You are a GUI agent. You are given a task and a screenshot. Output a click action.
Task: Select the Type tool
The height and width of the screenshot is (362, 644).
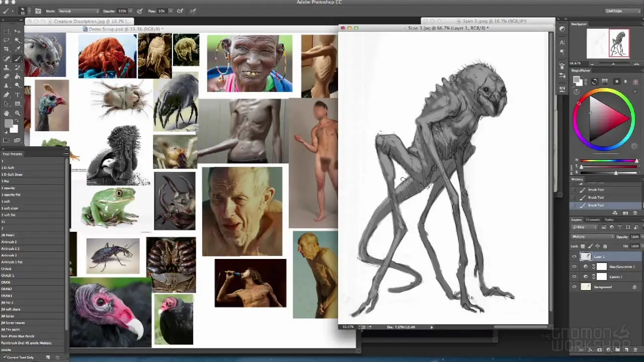tap(17, 95)
